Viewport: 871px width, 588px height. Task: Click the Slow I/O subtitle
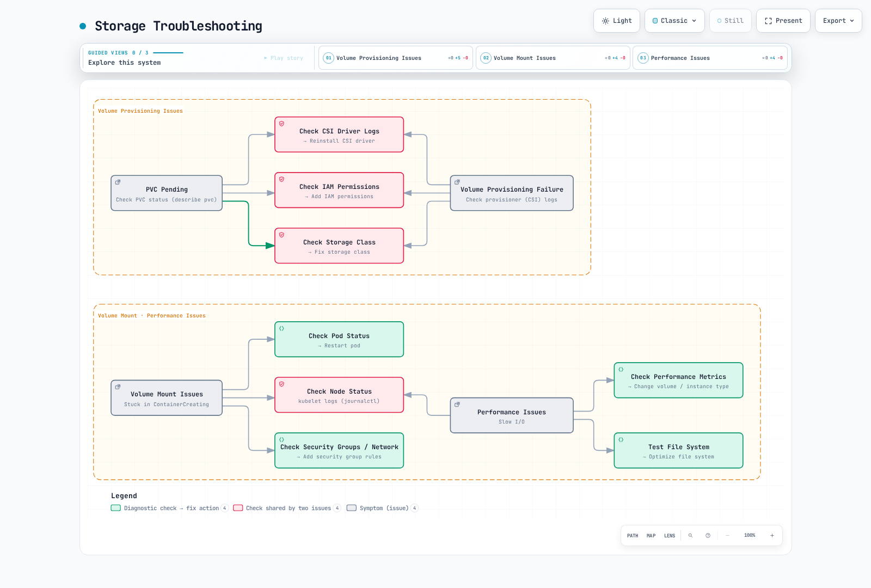click(512, 422)
